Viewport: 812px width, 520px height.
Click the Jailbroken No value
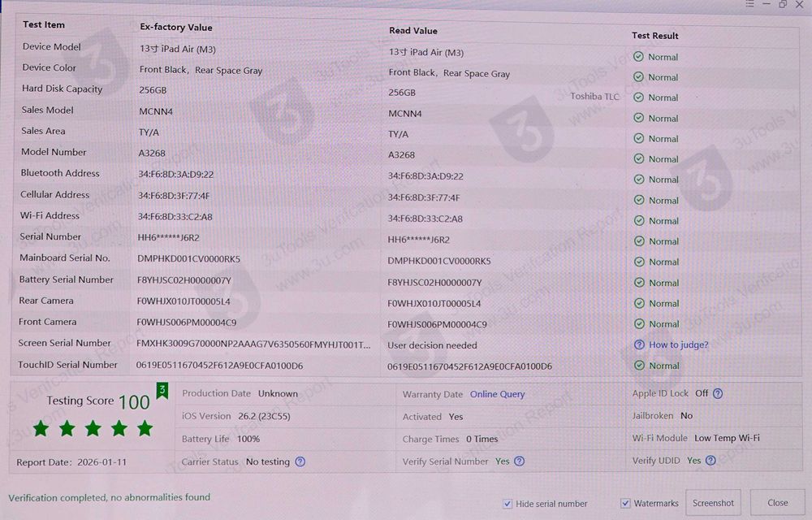point(686,415)
